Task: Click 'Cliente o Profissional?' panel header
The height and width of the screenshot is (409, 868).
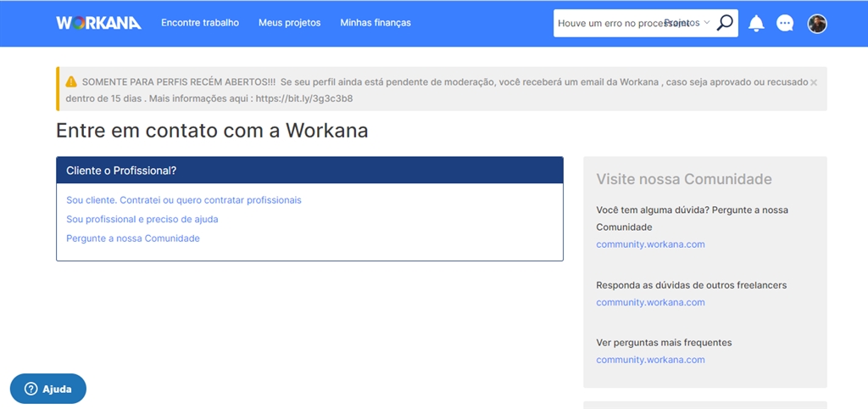Action: point(309,171)
